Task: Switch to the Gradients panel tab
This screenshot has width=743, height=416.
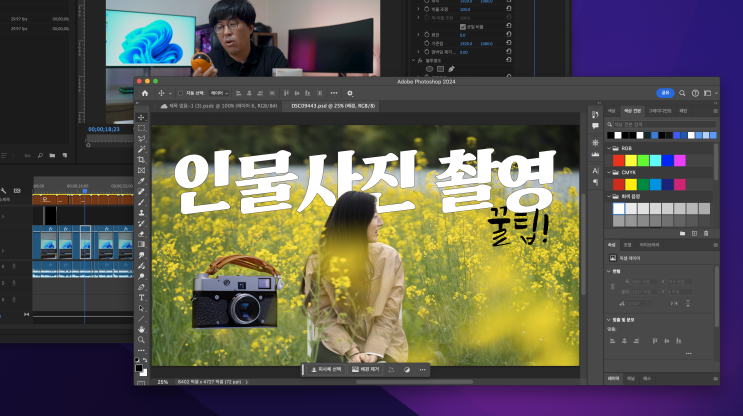Action: pyautogui.click(x=660, y=111)
